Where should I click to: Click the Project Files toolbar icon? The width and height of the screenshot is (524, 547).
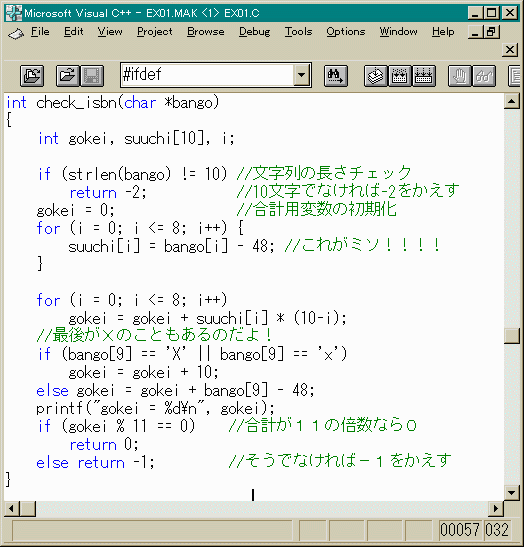coord(32,75)
